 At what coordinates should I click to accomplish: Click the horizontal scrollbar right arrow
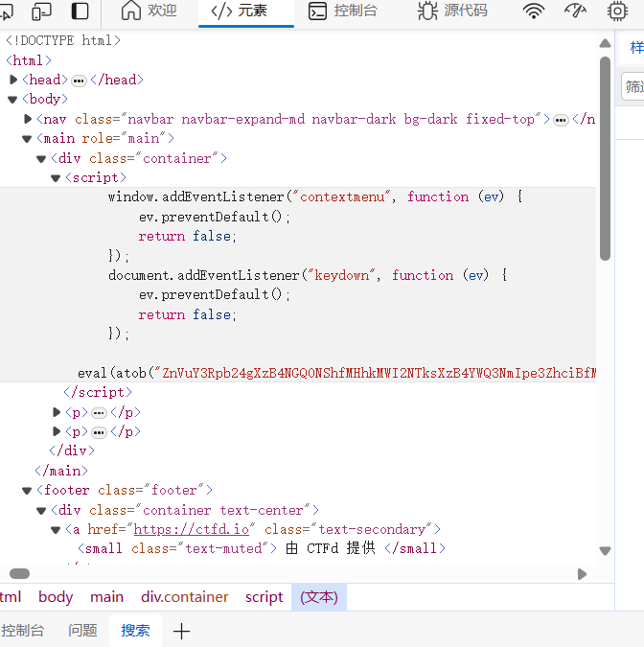582,574
